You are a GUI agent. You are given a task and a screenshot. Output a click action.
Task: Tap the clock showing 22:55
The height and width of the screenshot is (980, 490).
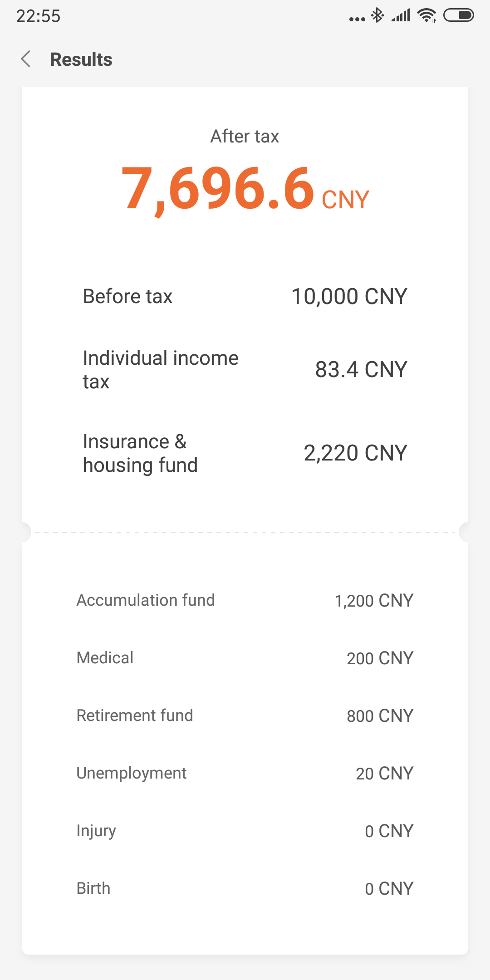click(x=39, y=16)
